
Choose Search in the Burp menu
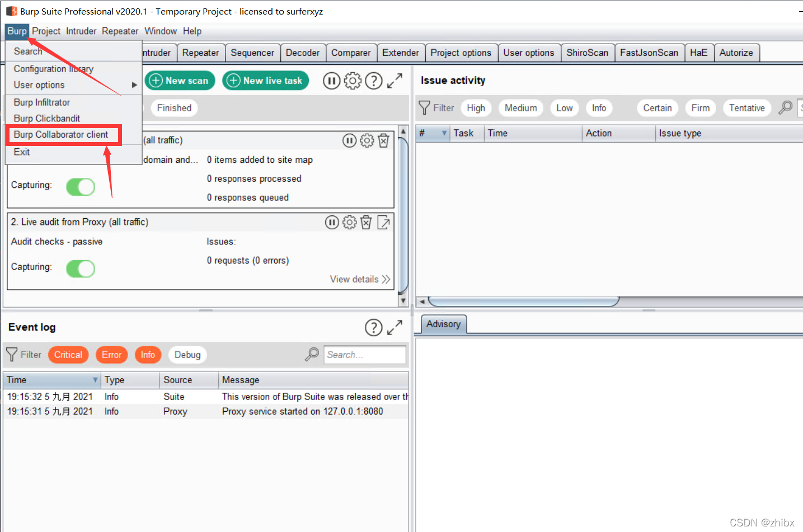[x=73, y=51]
